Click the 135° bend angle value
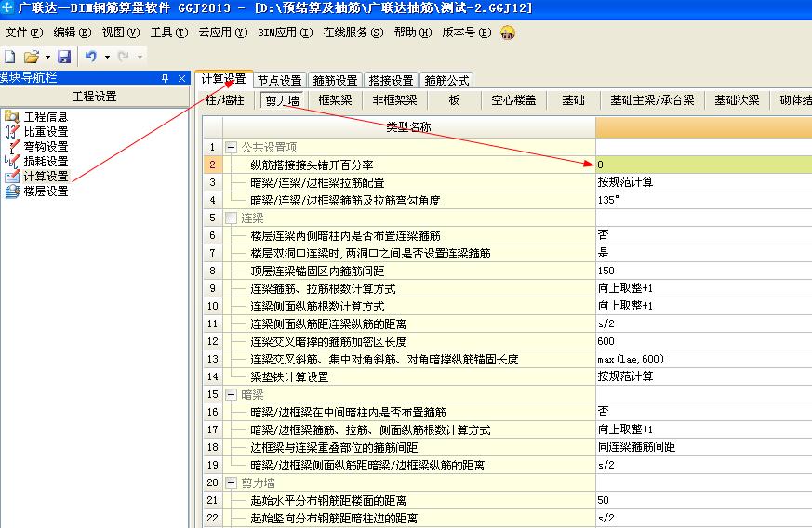Image resolution: width=812 pixels, height=528 pixels. click(x=704, y=200)
